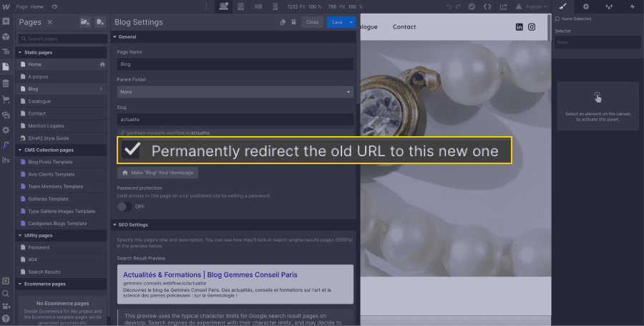Image resolution: width=644 pixels, height=326 pixels.
Task: Toggle preview mode eye icon
Action: click(x=54, y=6)
